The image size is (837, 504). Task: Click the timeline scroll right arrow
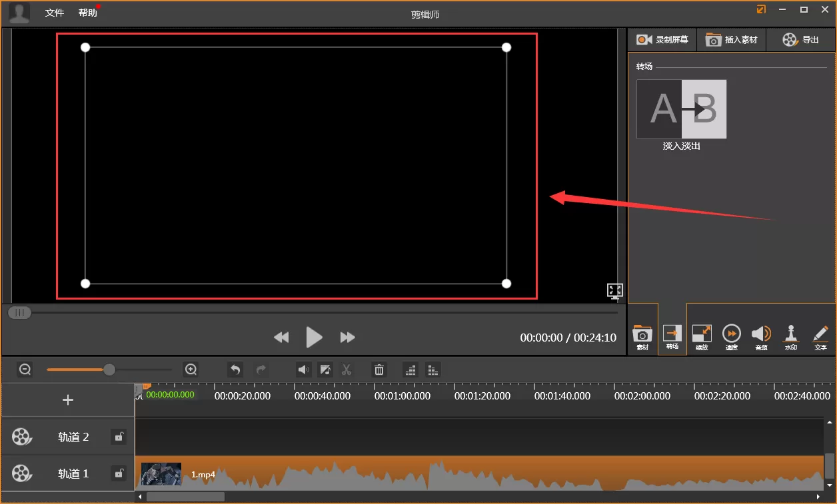click(818, 497)
